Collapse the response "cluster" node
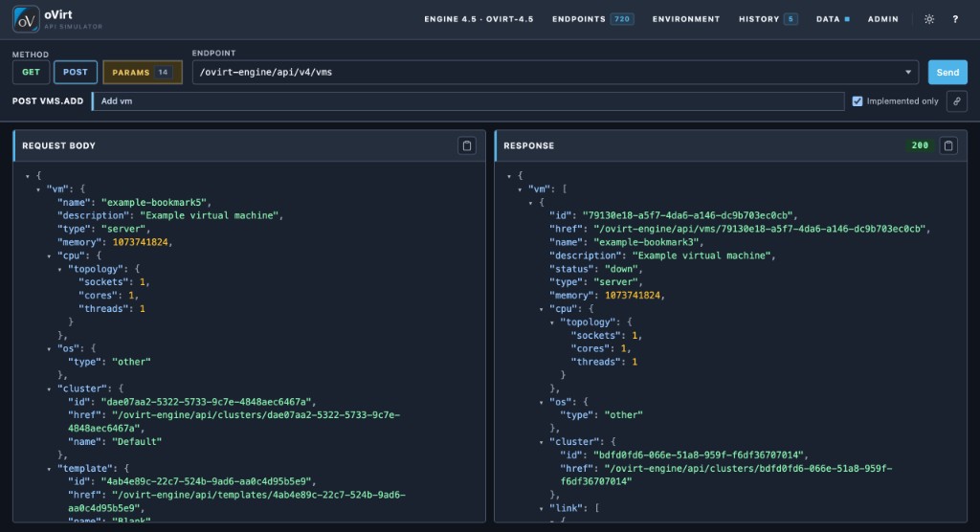 click(x=541, y=442)
